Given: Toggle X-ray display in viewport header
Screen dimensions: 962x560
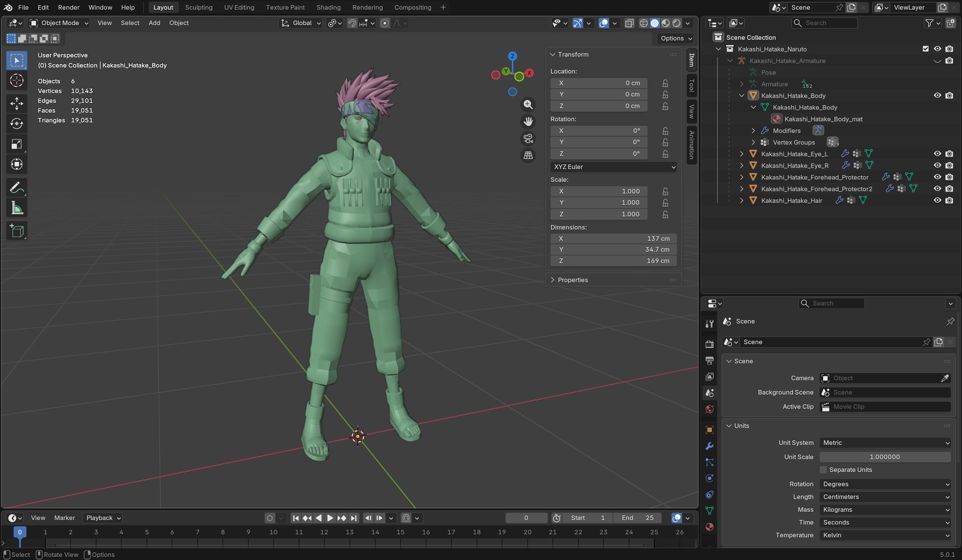Looking at the screenshot, I should point(629,23).
